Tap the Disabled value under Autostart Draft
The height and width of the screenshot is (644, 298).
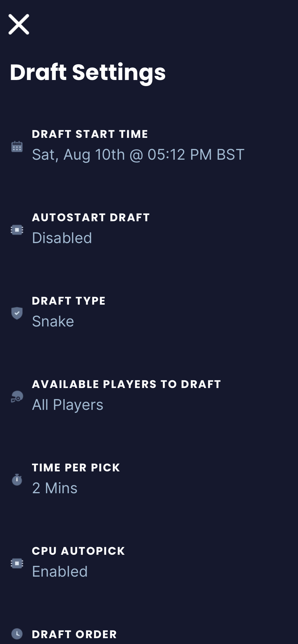62,238
